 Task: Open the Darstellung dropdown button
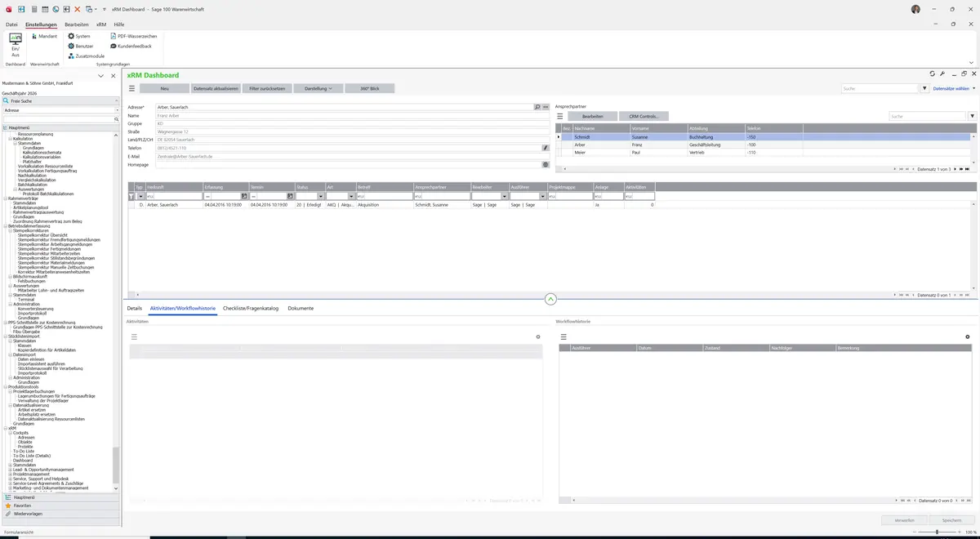tap(318, 88)
